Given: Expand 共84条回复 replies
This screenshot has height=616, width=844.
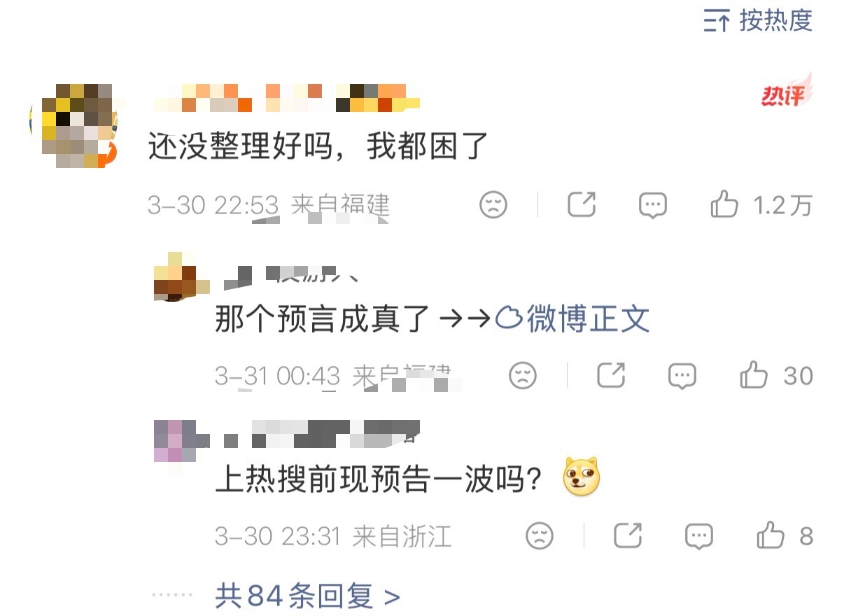Looking at the screenshot, I should [307, 596].
